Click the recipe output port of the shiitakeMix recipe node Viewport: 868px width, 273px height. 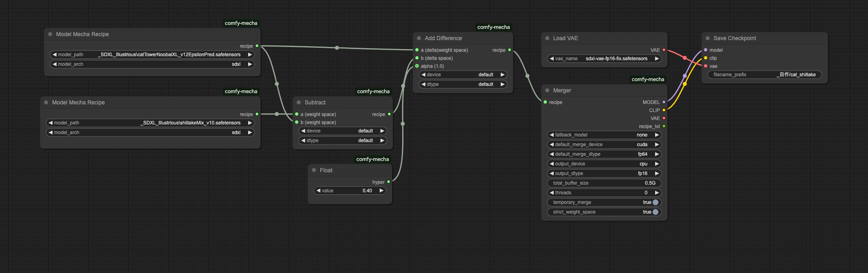click(x=257, y=114)
